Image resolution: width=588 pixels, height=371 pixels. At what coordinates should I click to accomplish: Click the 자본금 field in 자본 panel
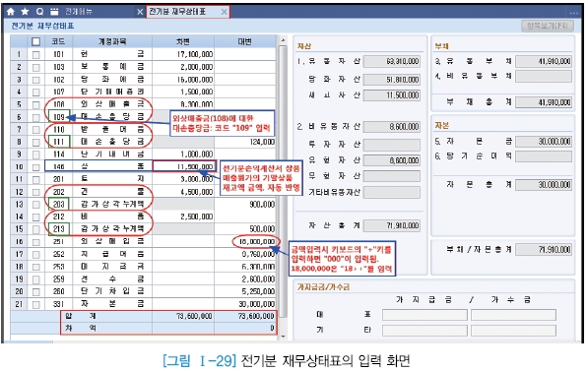pyautogui.click(x=544, y=142)
